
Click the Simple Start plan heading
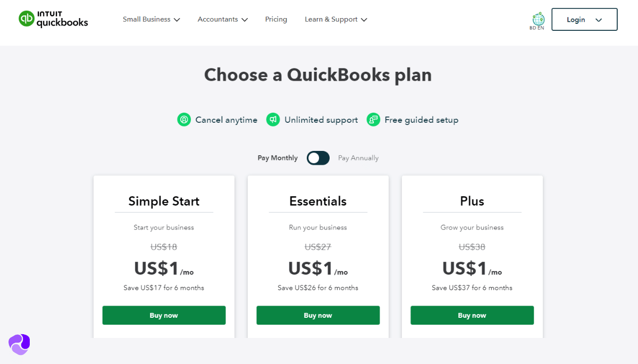pos(164,201)
